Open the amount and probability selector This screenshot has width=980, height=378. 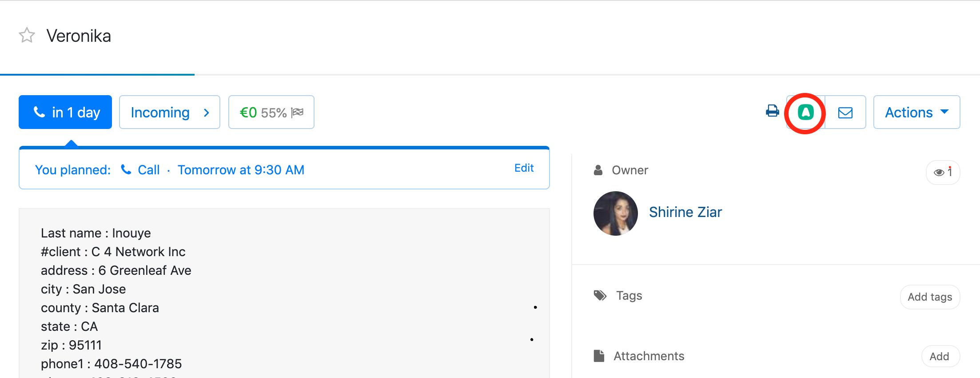(271, 112)
